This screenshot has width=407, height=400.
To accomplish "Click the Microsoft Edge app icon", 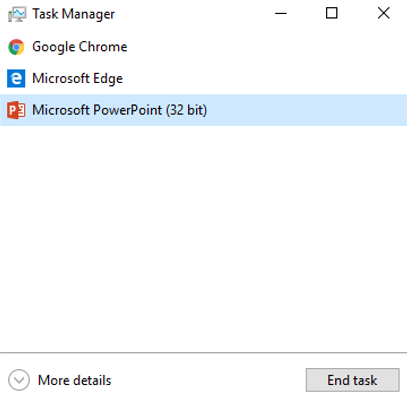I will coord(16,78).
